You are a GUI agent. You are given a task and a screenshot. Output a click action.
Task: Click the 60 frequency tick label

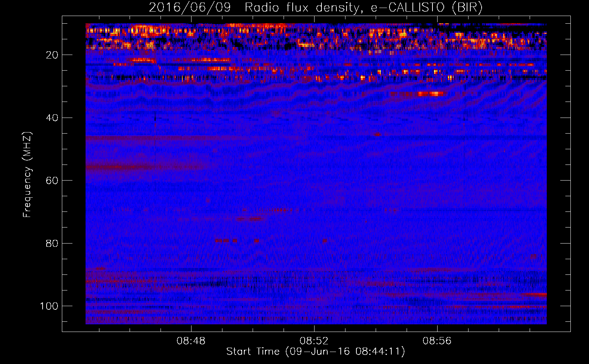coord(52,181)
